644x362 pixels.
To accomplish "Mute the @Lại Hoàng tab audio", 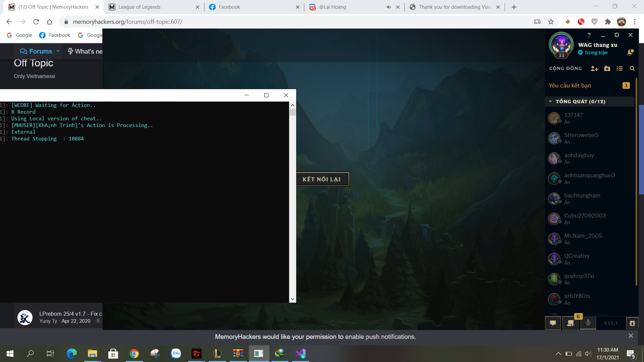I will [x=388, y=7].
